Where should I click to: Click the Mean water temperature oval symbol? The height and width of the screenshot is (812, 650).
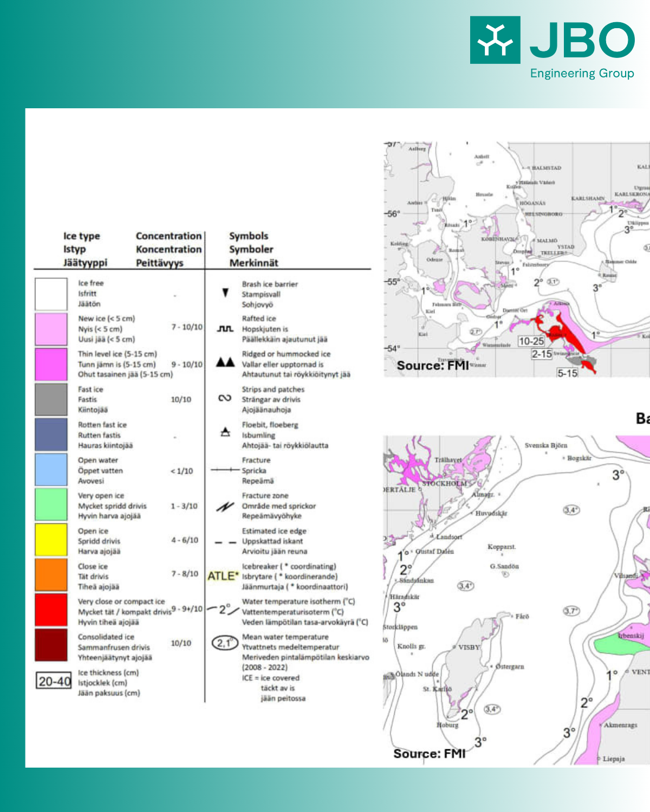click(x=224, y=643)
